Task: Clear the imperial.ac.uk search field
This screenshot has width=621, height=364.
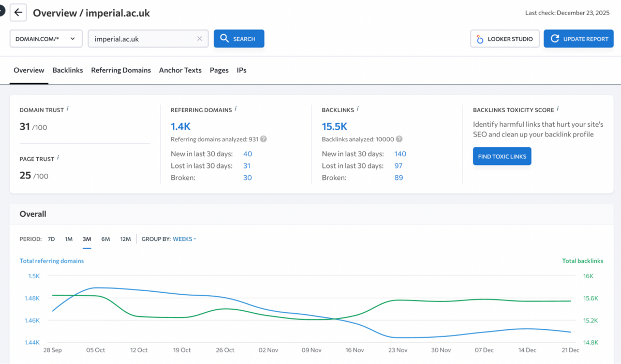Action: [x=200, y=39]
